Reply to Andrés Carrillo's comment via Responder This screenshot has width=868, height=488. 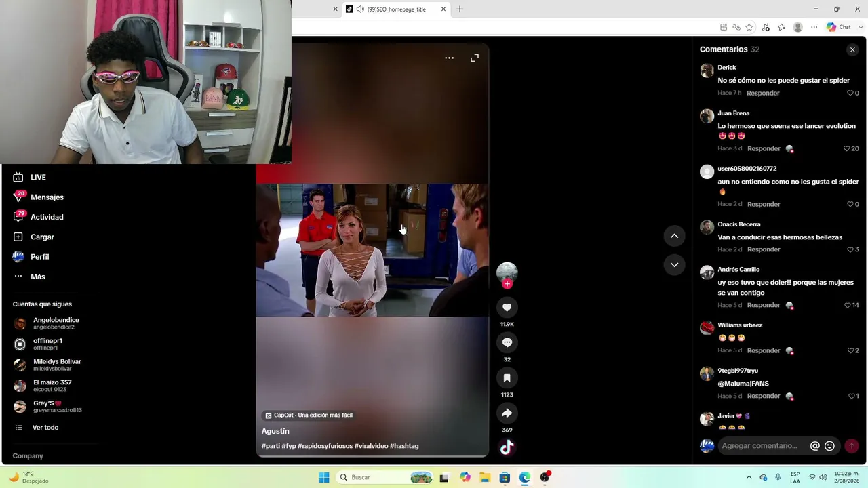point(763,305)
